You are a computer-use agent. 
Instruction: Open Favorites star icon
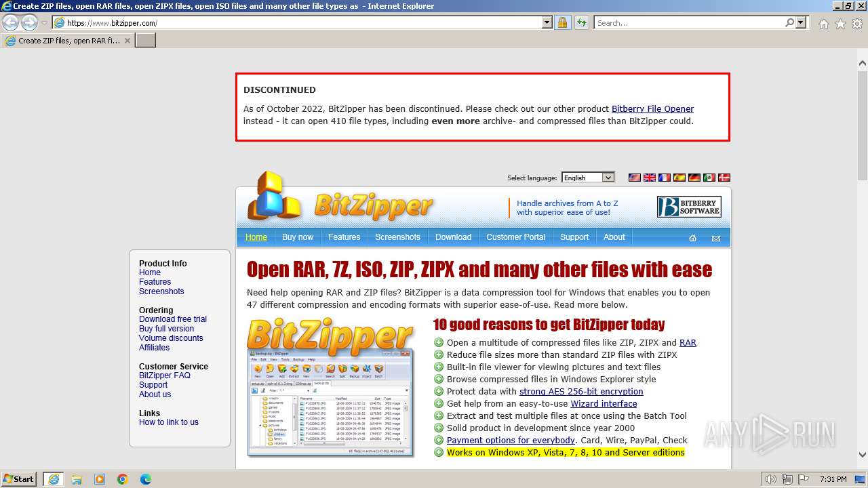pos(840,24)
